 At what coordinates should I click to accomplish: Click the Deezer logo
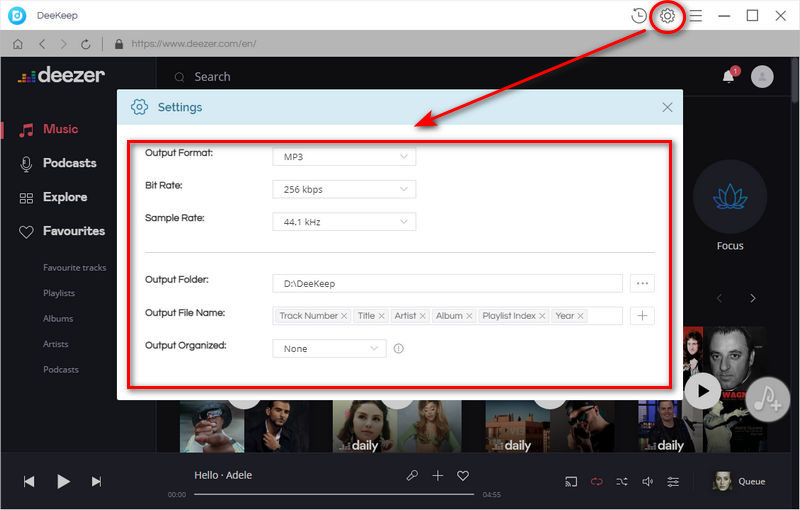(x=61, y=75)
